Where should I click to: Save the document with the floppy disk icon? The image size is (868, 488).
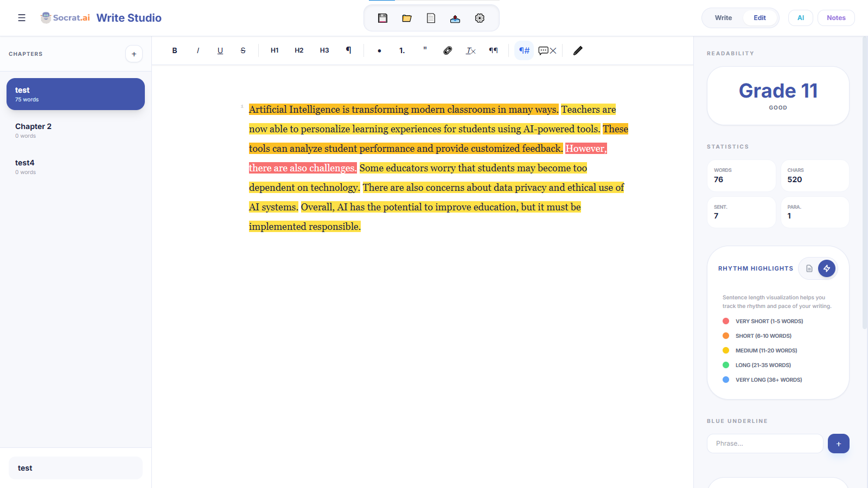pos(382,18)
